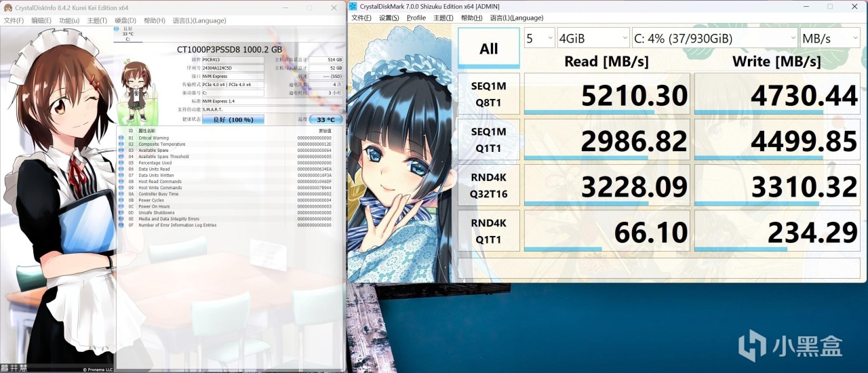Open CrystalDiskMark 语言(L)(Language) menu
Screen dimensions: 868x373
[x=516, y=18]
